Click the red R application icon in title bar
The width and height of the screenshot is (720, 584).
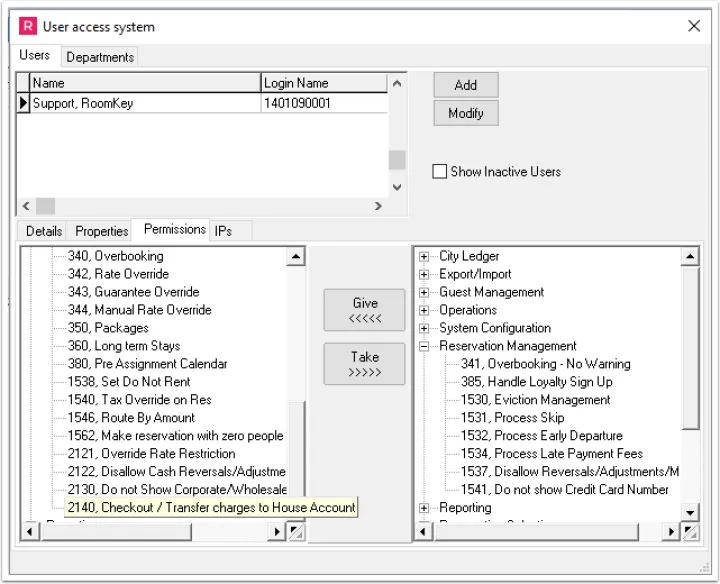[28, 27]
